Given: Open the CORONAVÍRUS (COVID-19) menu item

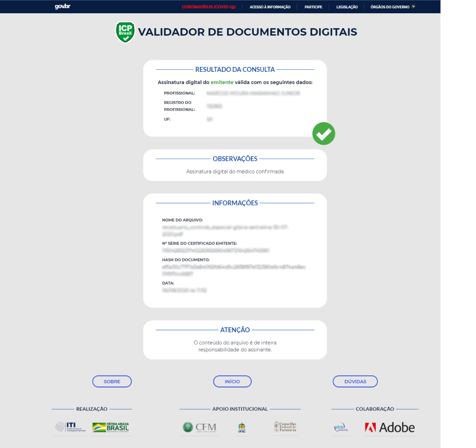Looking at the screenshot, I should click(209, 7).
